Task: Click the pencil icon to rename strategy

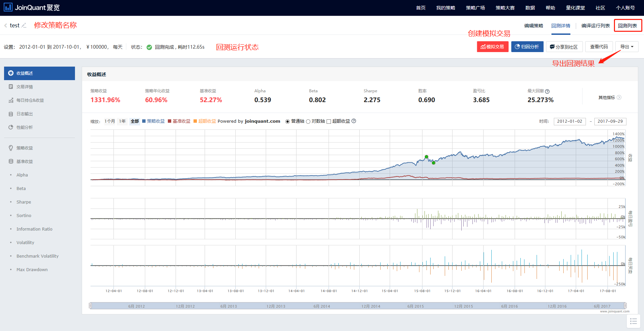Action: point(24,25)
